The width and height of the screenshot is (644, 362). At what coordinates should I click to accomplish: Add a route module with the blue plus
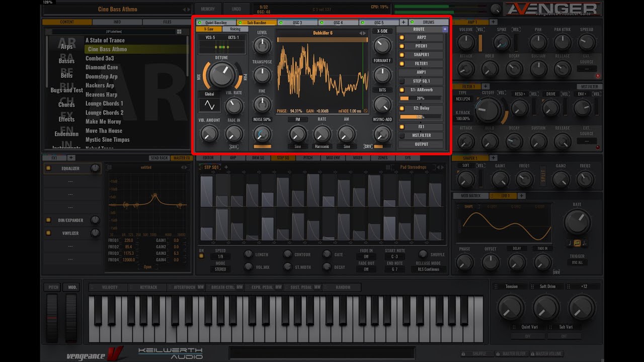pyautogui.click(x=445, y=29)
